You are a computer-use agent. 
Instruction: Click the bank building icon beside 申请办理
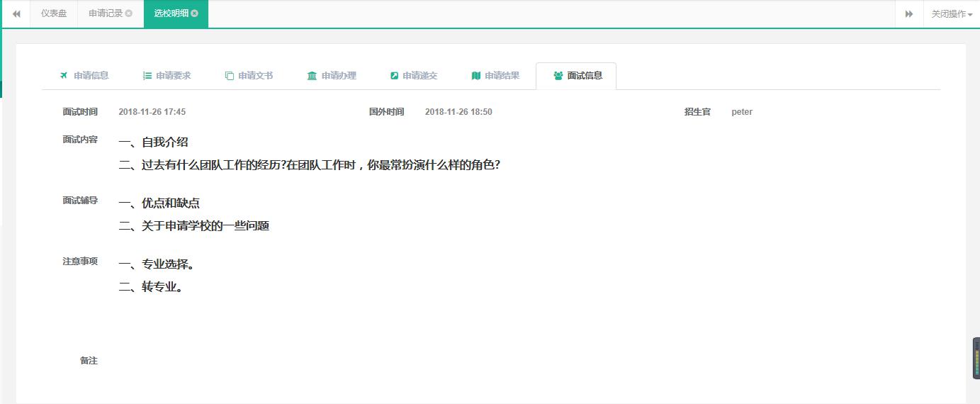pyautogui.click(x=312, y=76)
